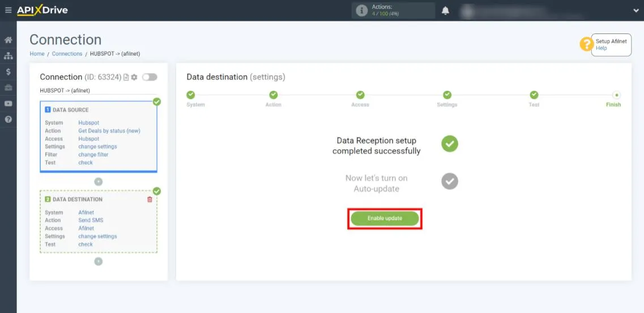Open the YouTube video icon in the sidebar

pos(8,104)
